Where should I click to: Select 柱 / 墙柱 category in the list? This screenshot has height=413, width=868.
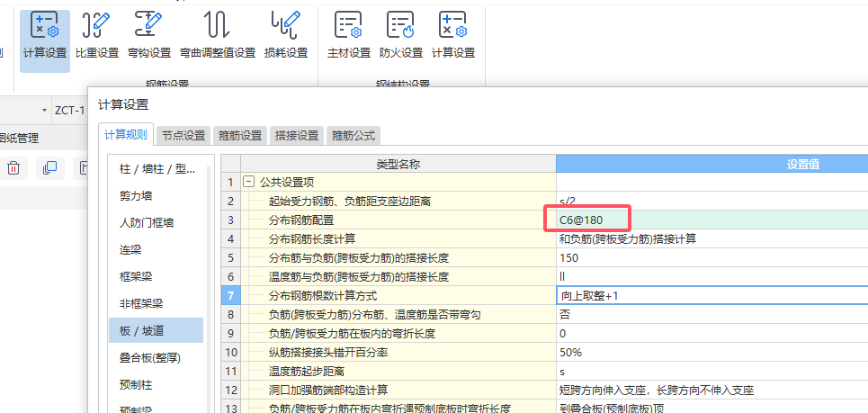point(157,169)
